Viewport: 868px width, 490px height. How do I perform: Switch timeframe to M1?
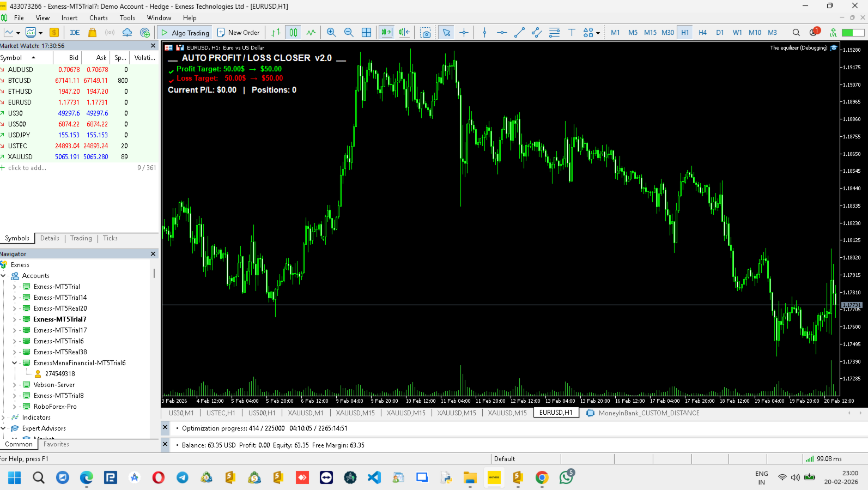coord(615,33)
